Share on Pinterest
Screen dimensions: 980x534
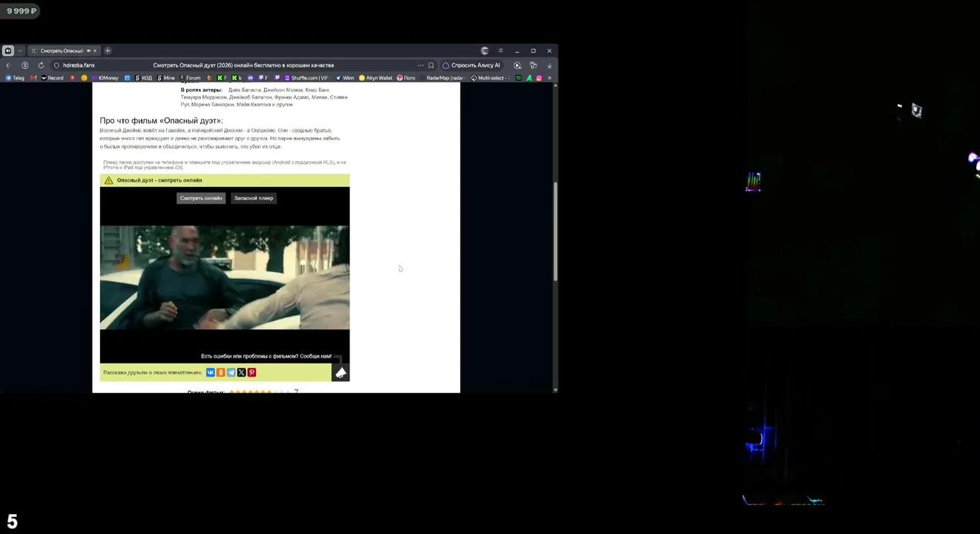point(251,372)
